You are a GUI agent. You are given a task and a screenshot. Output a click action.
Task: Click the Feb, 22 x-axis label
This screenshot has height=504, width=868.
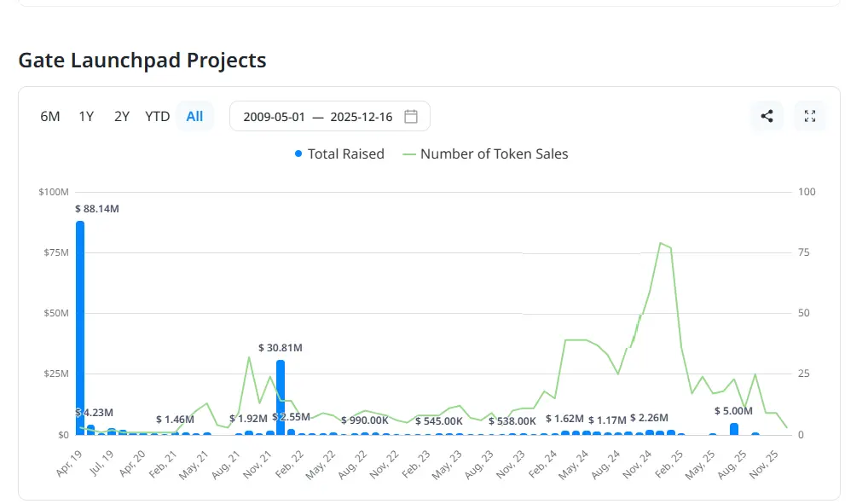tap(290, 464)
